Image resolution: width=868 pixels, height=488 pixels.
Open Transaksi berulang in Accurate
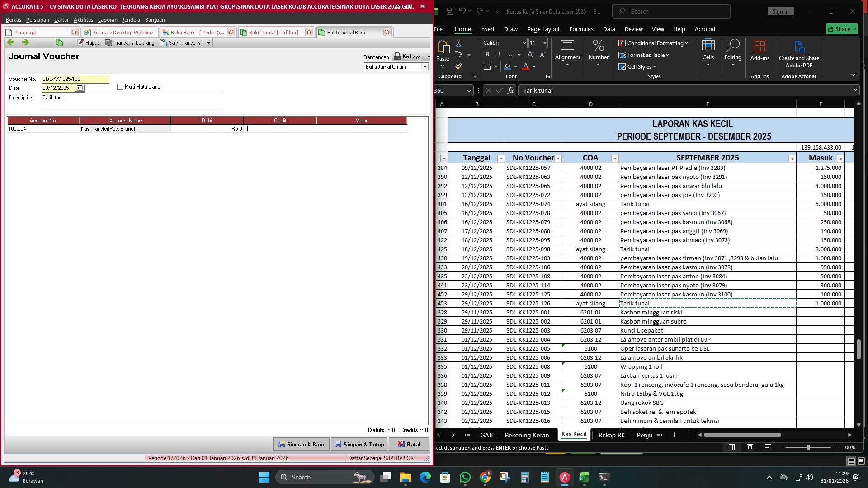click(130, 42)
